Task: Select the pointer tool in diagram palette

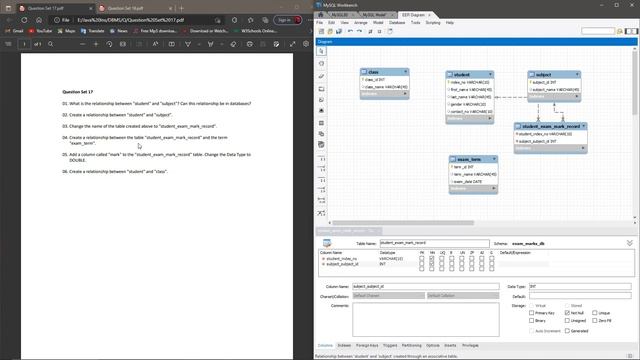Action: point(322,51)
